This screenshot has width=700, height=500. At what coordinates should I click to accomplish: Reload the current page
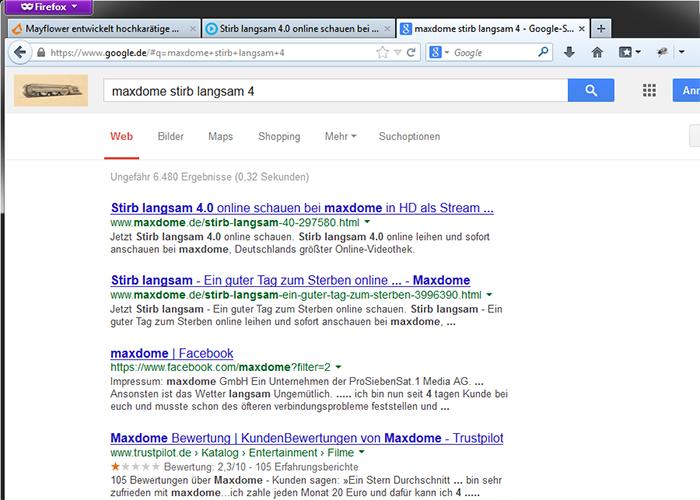point(411,53)
